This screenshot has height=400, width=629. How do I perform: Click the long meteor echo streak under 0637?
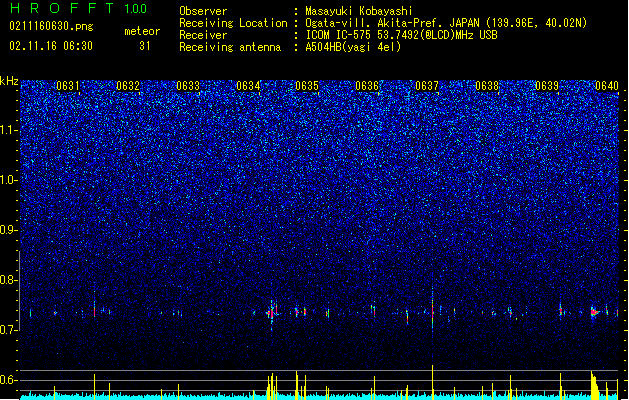432,308
